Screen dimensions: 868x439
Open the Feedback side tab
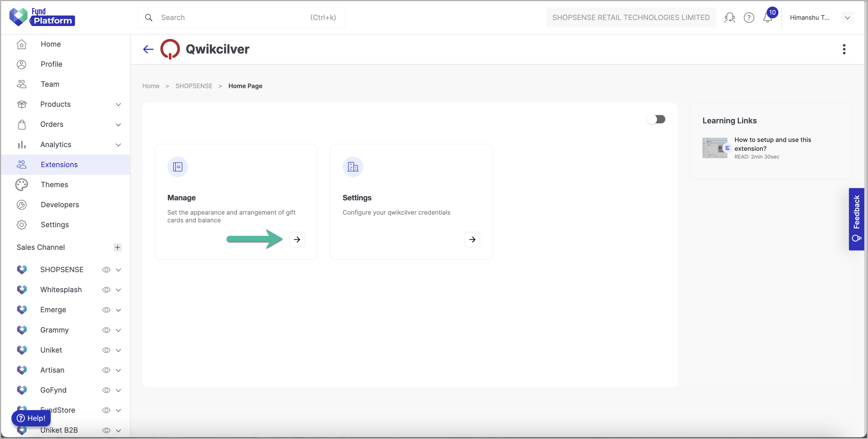pyautogui.click(x=856, y=219)
